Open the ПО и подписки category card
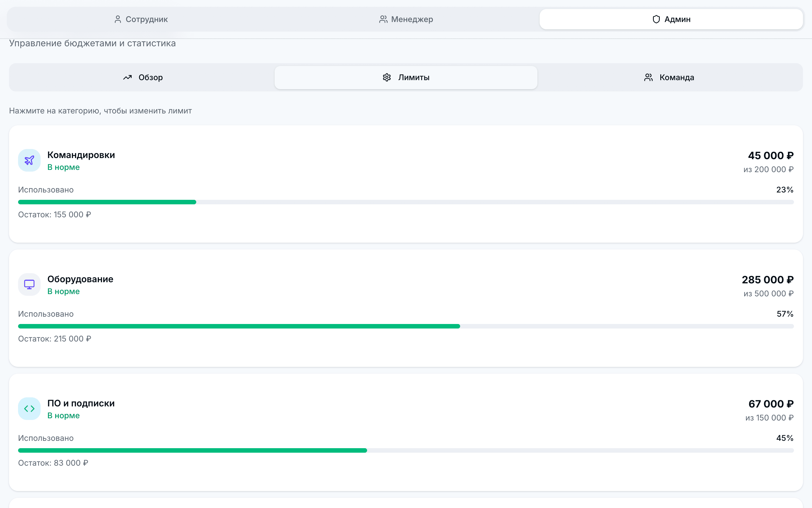Viewport: 812px width, 508px height. coord(406,432)
